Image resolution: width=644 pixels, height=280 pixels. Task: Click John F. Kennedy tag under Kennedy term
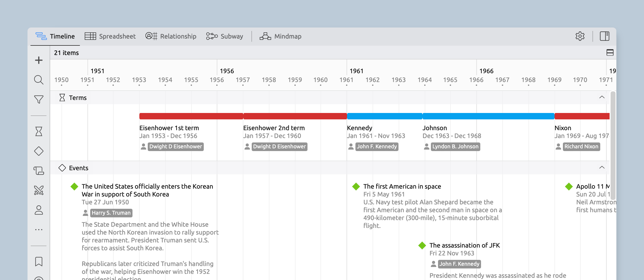[x=377, y=147]
